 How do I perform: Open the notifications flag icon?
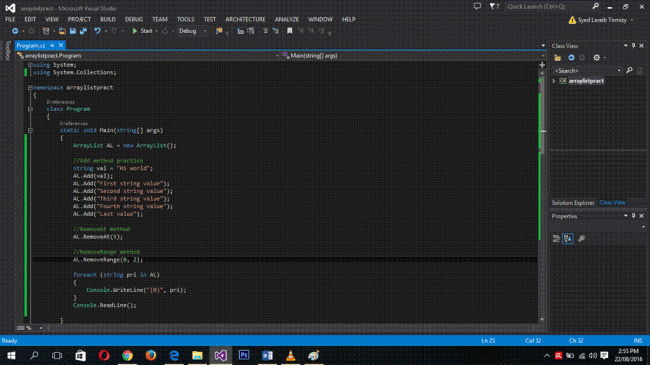pyautogui.click(x=494, y=6)
